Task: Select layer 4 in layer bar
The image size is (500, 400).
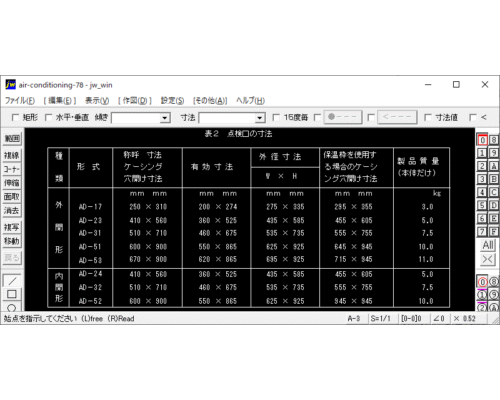Action: [482, 192]
